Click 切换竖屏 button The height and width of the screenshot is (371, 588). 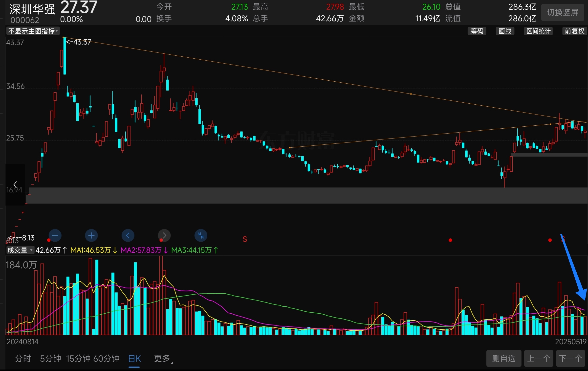[x=563, y=12]
